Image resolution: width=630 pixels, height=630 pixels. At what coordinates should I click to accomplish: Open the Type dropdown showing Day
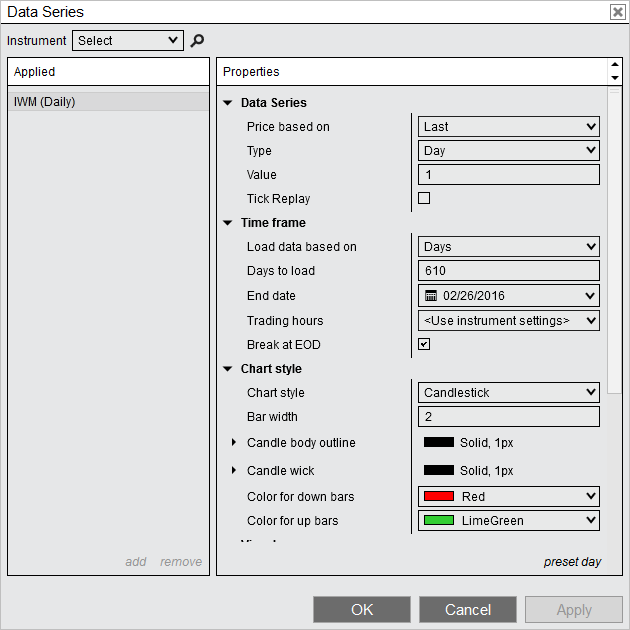[x=509, y=151]
